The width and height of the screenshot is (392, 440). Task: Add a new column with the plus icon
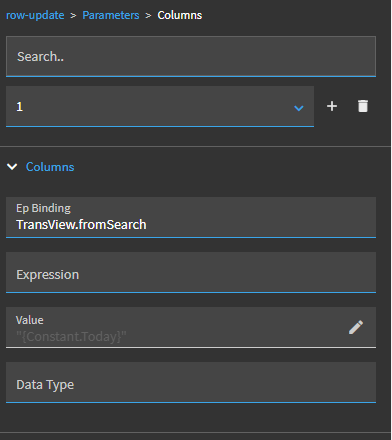tap(332, 106)
